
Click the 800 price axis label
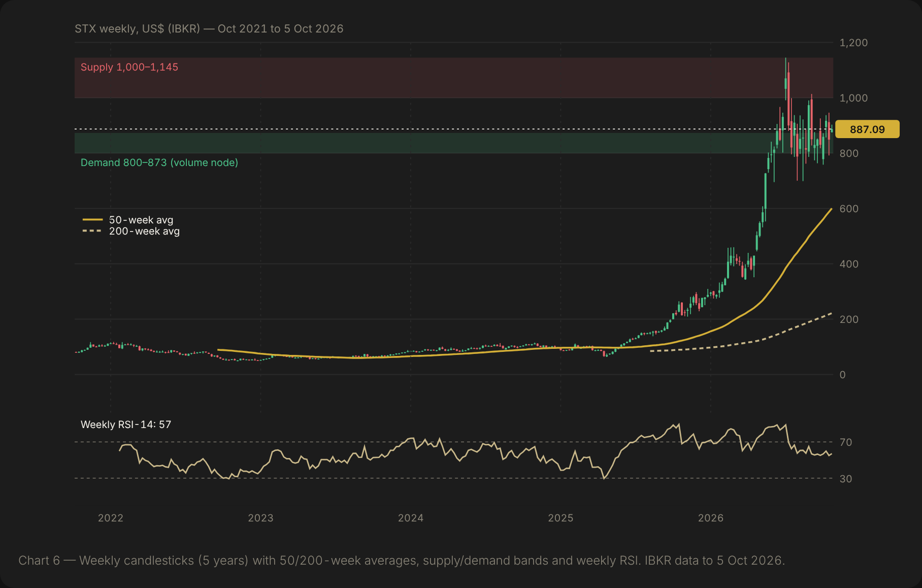click(x=849, y=153)
